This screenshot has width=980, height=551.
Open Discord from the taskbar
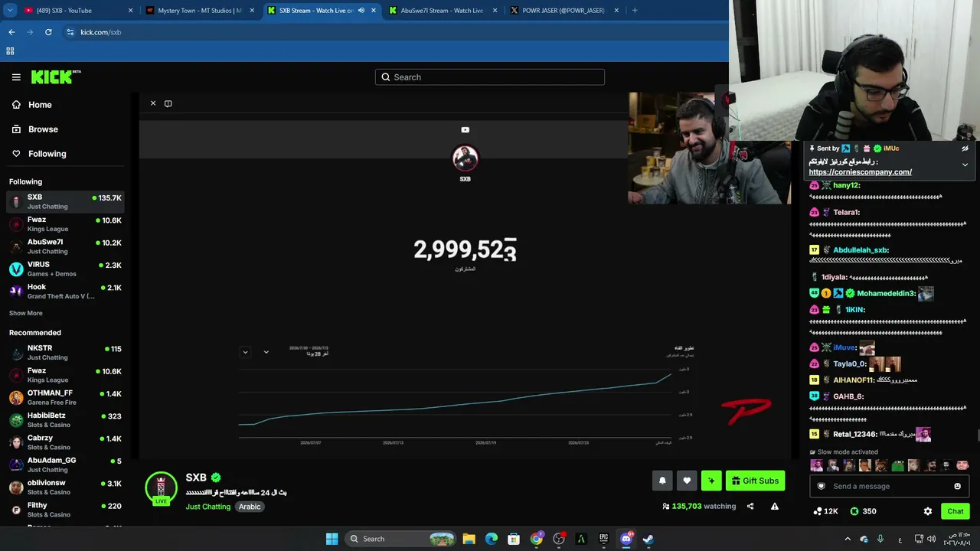pos(626,539)
